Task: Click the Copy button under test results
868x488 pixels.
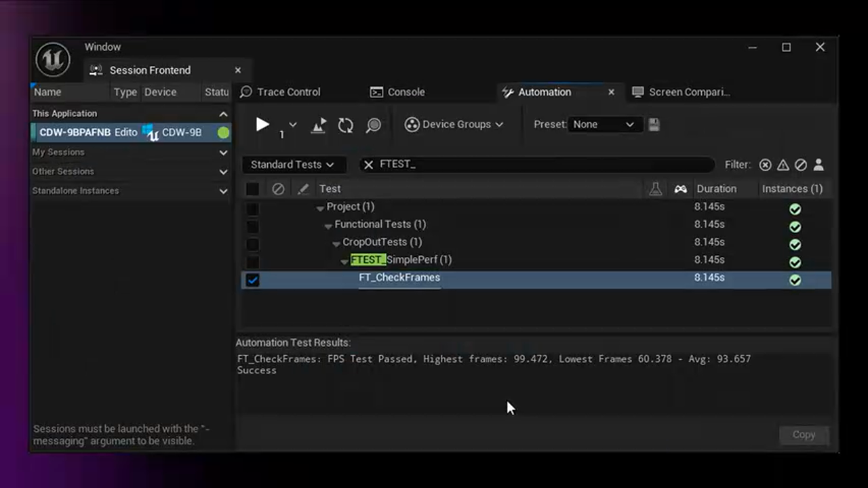Action: click(x=804, y=434)
